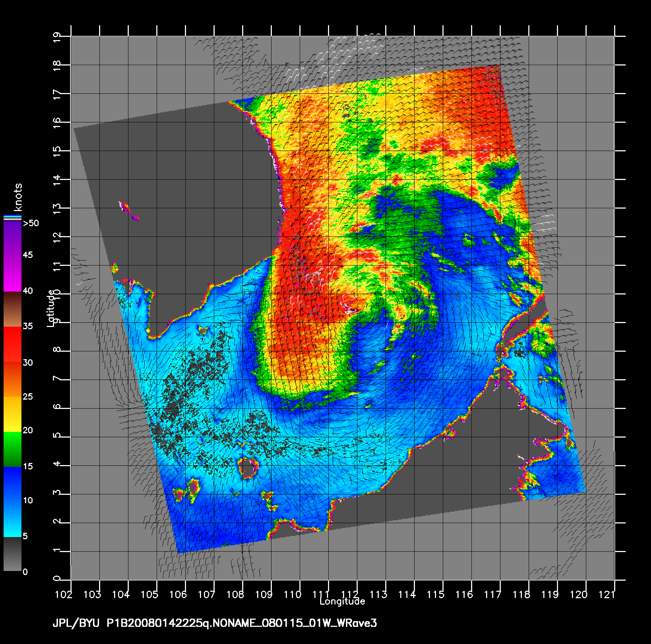Click the '0' label at colorbar bottom
Screen dimensions: 651x644
coord(25,572)
